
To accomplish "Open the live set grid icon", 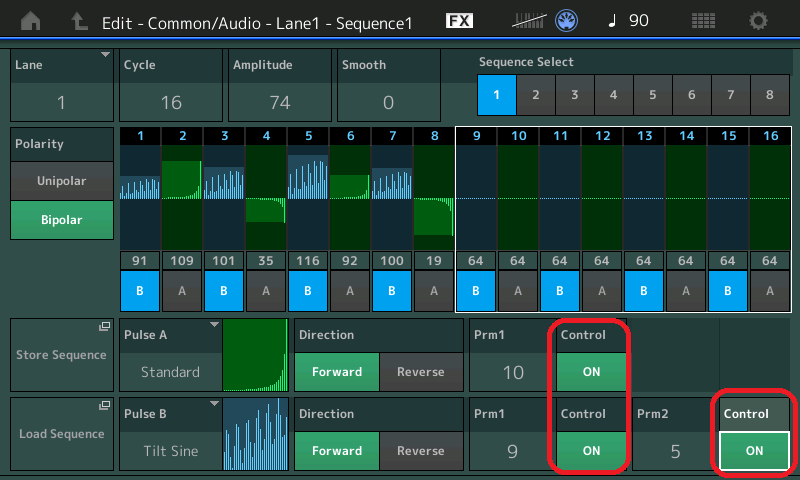I will click(703, 21).
